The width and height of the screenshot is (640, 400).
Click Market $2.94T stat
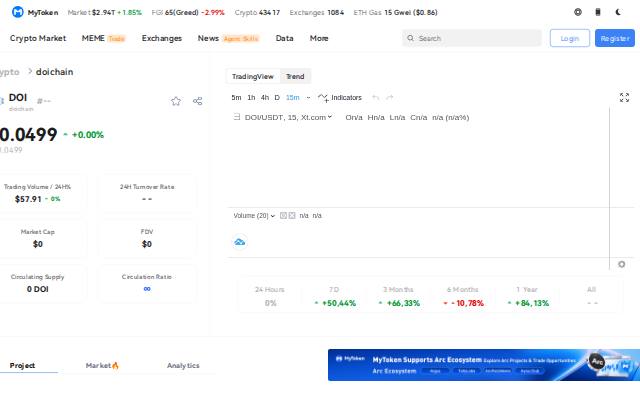coord(104,12)
